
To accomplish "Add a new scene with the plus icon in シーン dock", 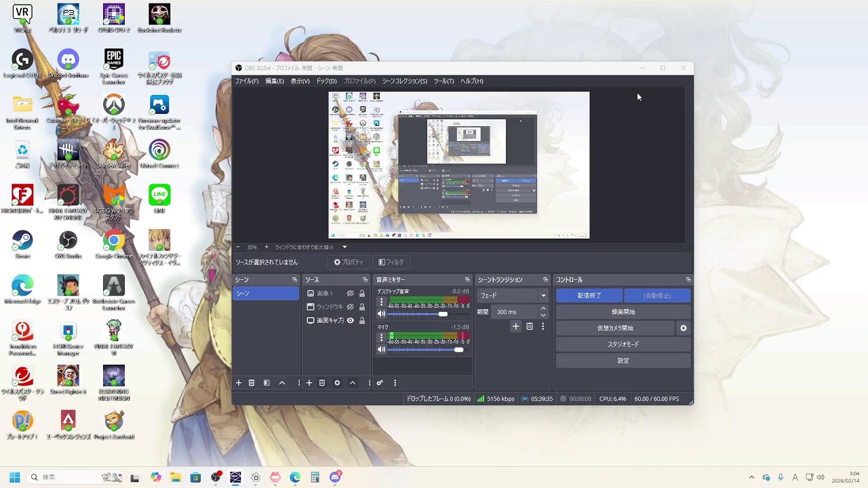I will [239, 383].
